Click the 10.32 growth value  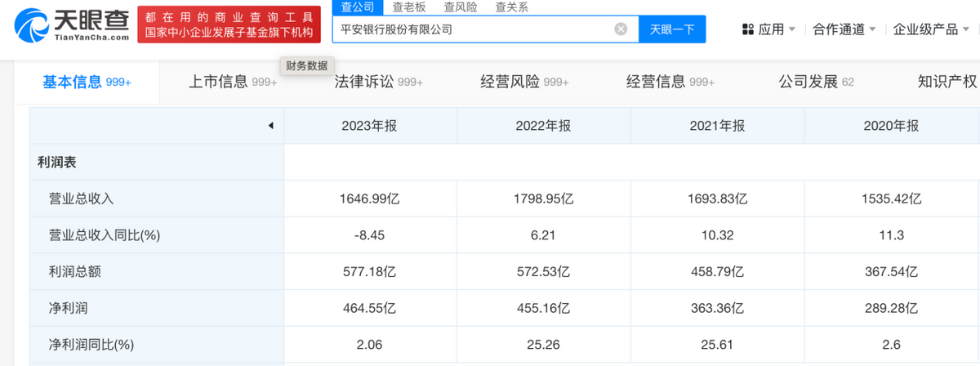(x=718, y=235)
